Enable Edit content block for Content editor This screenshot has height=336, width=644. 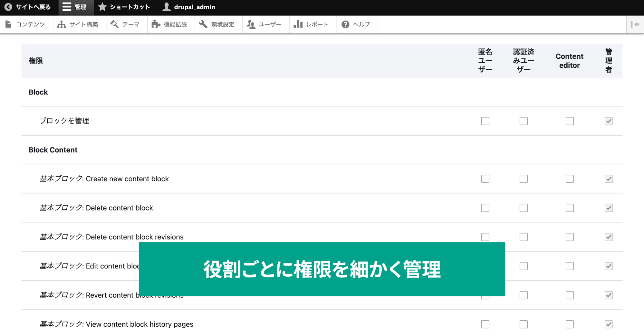[570, 266]
